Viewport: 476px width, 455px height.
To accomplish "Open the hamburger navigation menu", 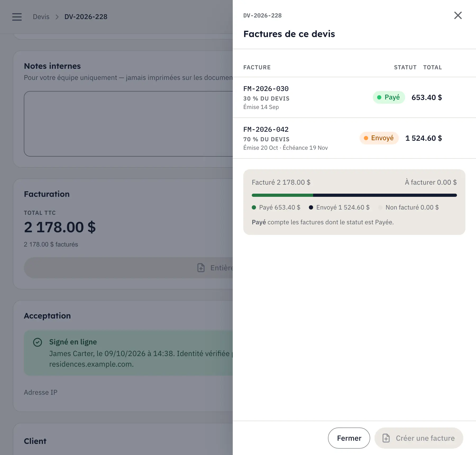I will tap(17, 17).
